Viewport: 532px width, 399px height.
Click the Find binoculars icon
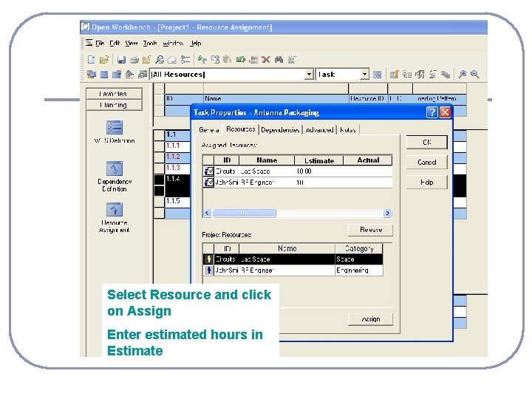pyautogui.click(x=279, y=60)
